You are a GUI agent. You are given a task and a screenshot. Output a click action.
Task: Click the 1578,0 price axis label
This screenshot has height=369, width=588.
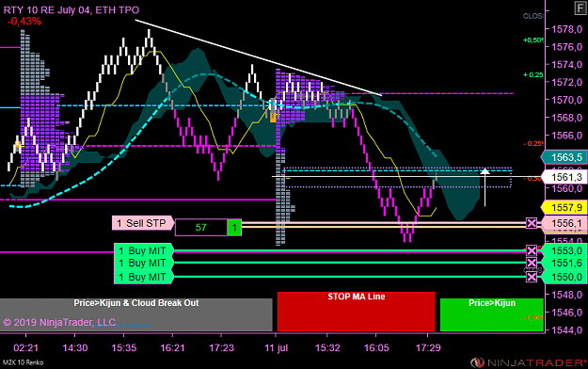pos(566,29)
